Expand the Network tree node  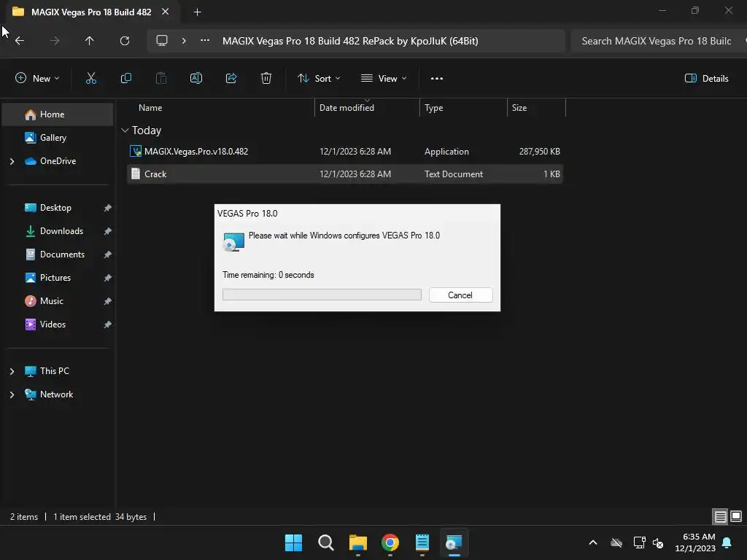(x=12, y=394)
